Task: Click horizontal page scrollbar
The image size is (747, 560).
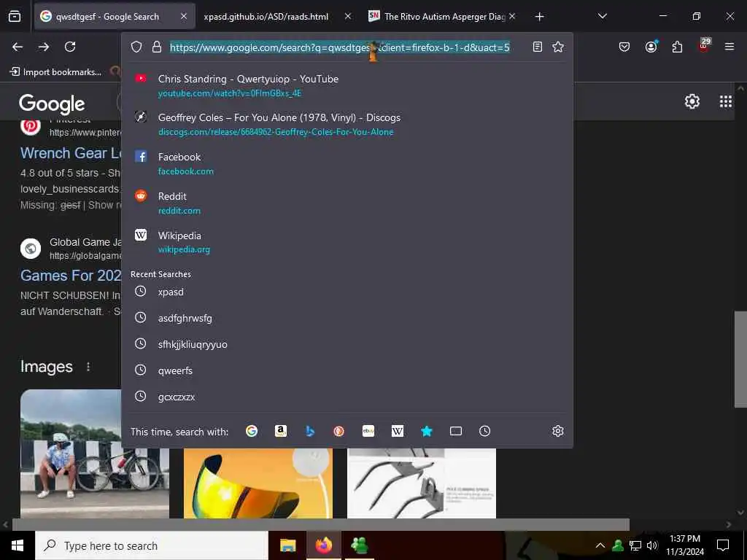Action: 320,525
